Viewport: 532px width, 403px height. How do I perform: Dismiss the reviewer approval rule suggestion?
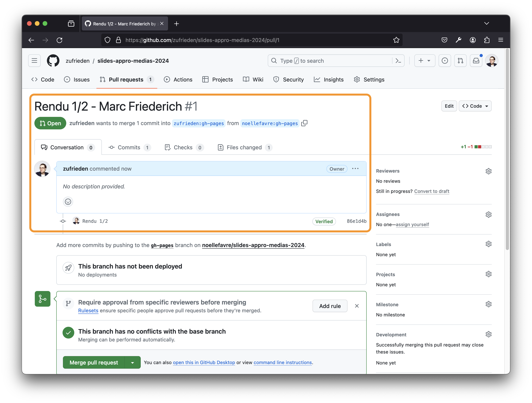(357, 306)
